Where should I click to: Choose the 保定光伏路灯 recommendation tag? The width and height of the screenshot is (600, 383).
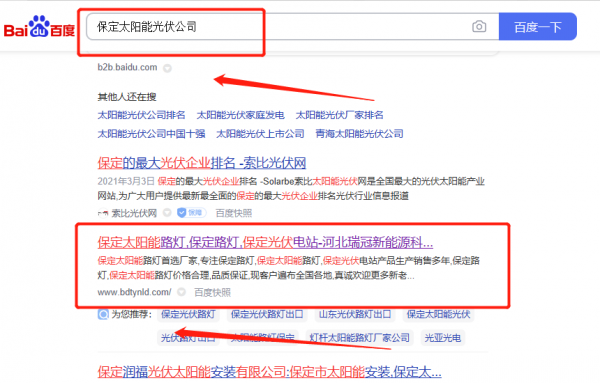(x=188, y=314)
